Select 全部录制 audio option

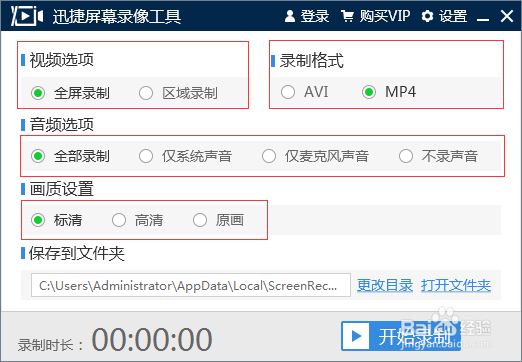click(x=70, y=156)
